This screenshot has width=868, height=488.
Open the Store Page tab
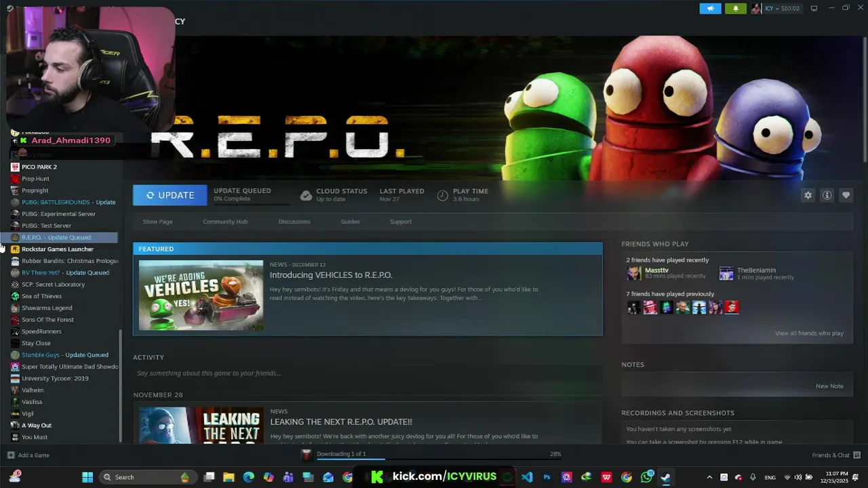(x=157, y=222)
